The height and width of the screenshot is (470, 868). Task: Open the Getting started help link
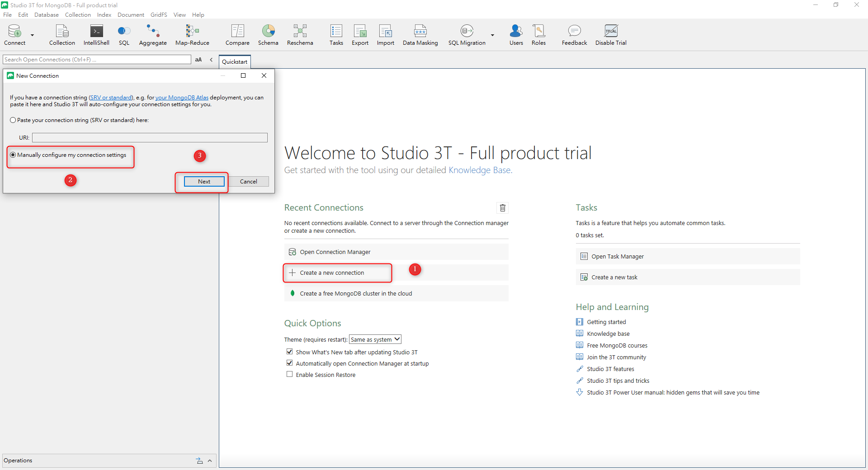(606, 322)
